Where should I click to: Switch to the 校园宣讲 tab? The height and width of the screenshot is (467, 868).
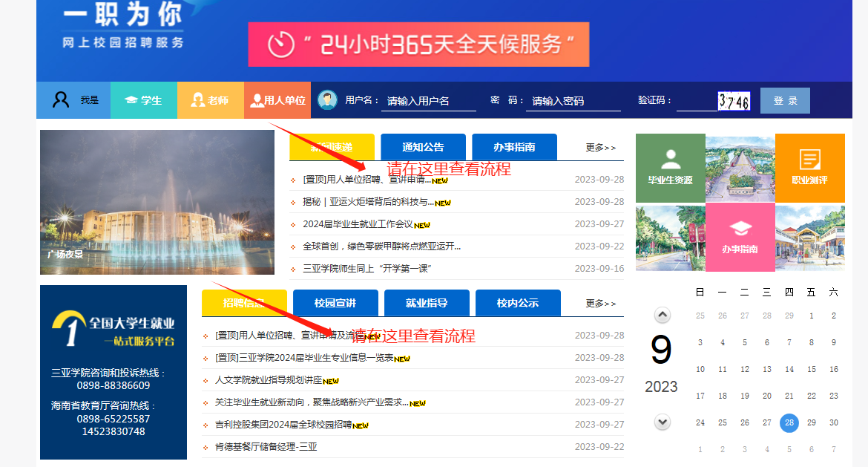coord(335,303)
